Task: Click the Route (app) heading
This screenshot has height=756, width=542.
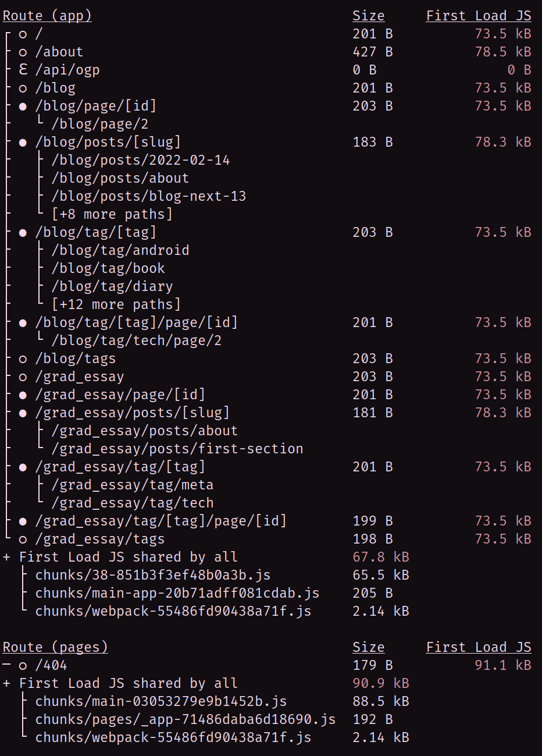Action: pyautogui.click(x=47, y=16)
